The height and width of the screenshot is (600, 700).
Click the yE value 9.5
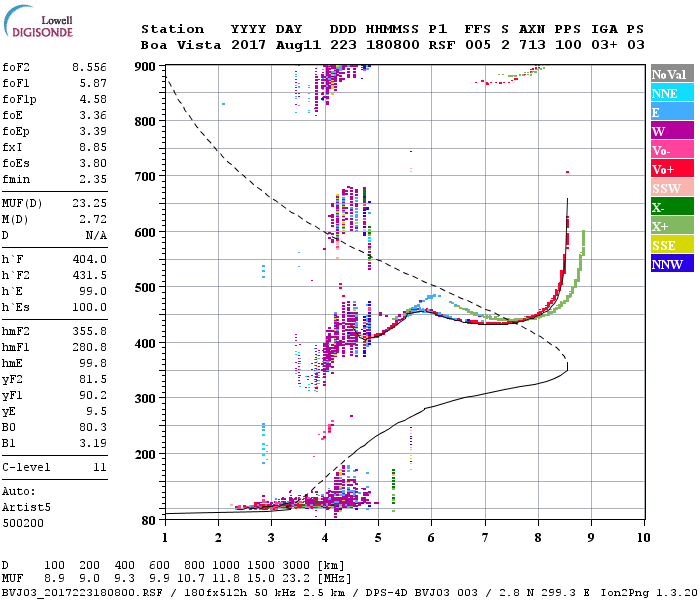pyautogui.click(x=96, y=412)
